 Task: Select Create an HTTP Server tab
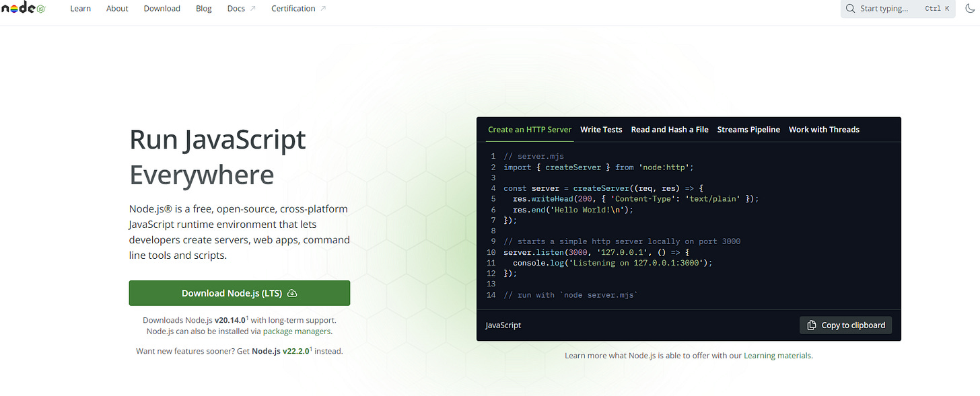tap(530, 130)
